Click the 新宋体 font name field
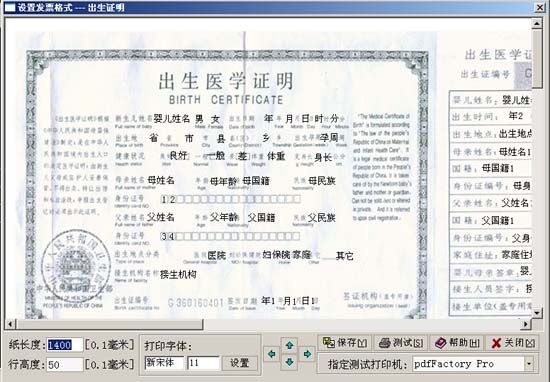The height and width of the screenshot is (382, 550). 165,363
